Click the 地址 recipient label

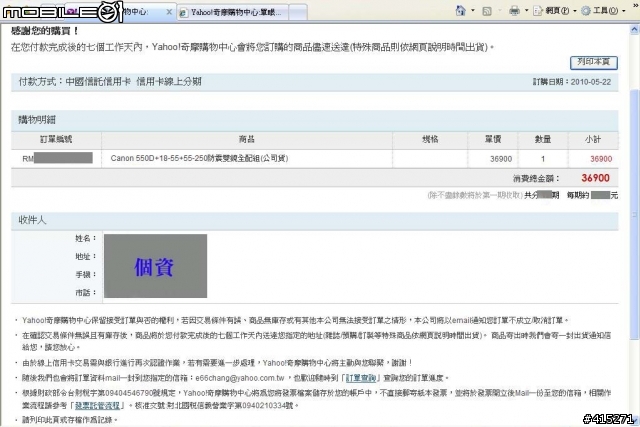tap(86, 256)
